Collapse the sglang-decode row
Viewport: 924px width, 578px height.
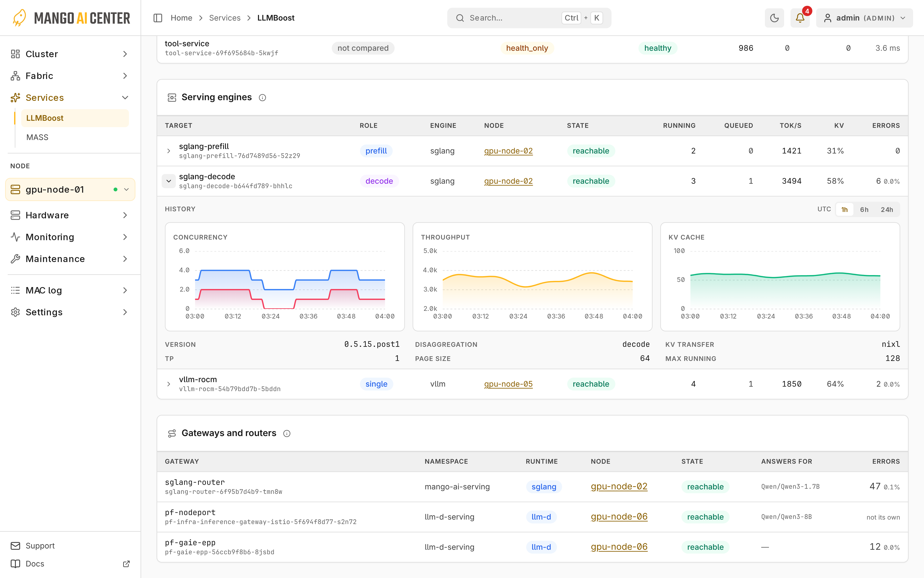coord(169,181)
